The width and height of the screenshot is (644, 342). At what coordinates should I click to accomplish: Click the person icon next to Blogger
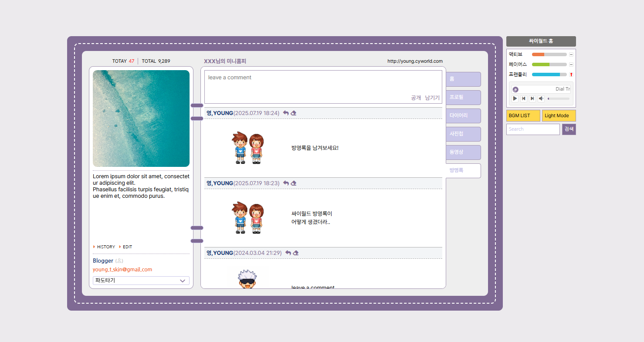[x=119, y=261]
